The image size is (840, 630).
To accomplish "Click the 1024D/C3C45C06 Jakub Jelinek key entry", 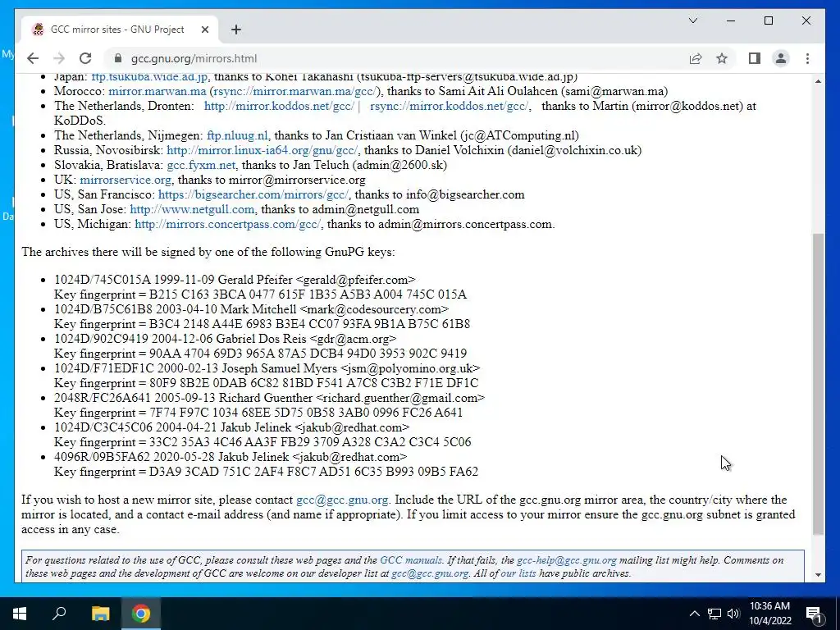I will click(231, 427).
